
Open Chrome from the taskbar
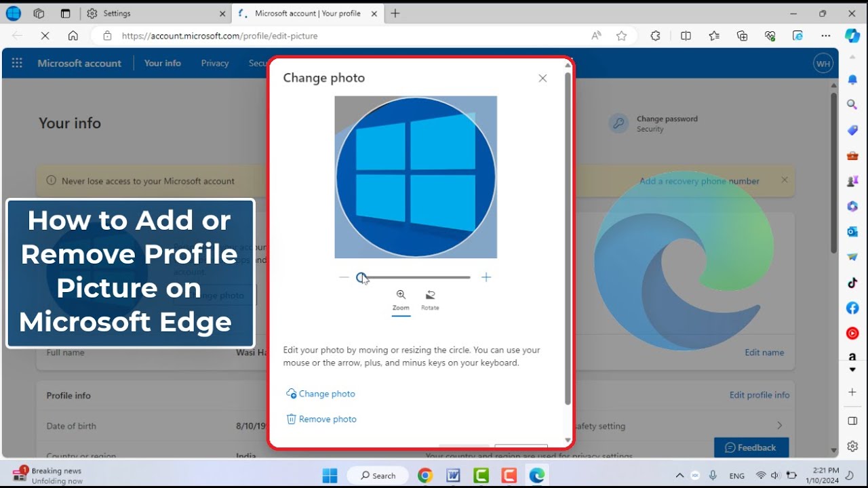[x=425, y=475]
